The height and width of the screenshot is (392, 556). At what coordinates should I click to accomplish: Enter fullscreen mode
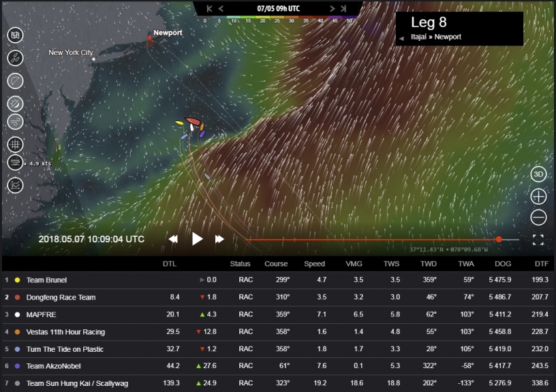point(538,240)
